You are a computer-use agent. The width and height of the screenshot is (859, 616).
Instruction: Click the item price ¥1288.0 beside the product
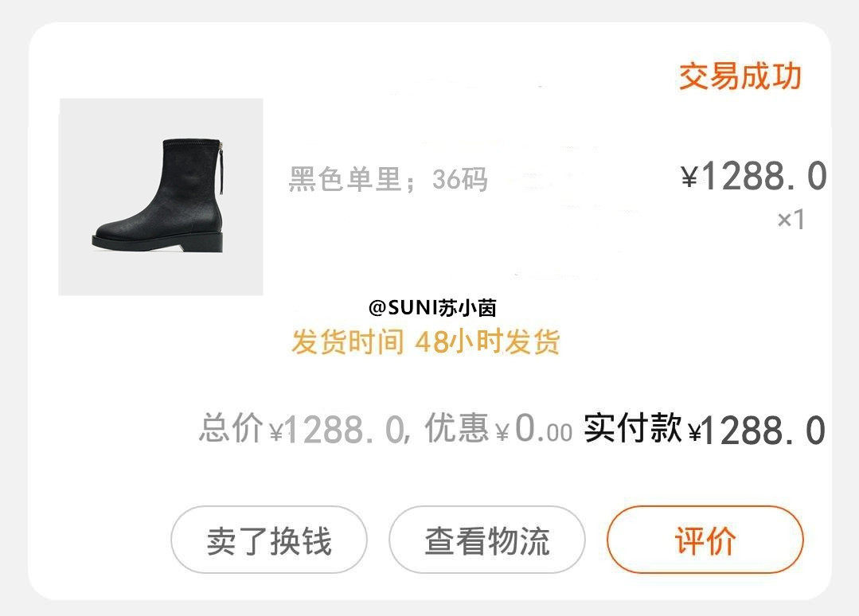[753, 177]
